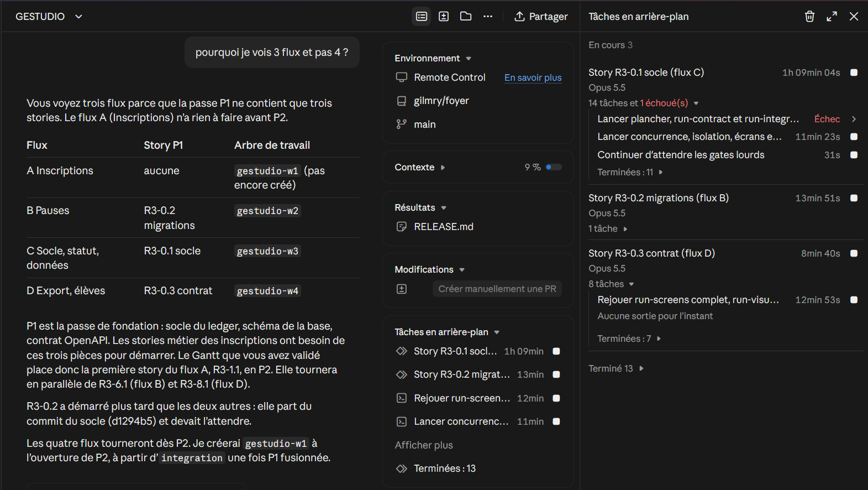Click the Partager share button

click(x=541, y=17)
